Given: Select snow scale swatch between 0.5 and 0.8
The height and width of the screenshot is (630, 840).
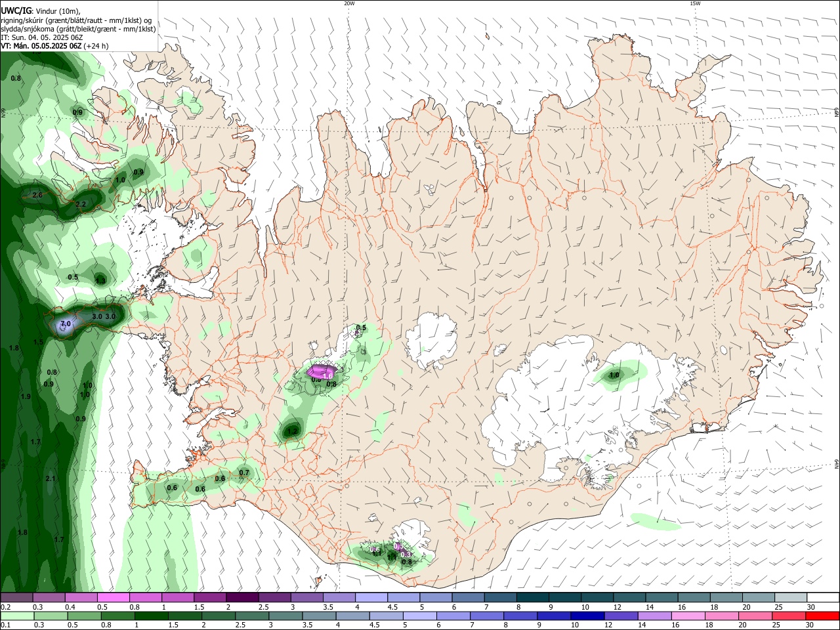Looking at the screenshot, I should coord(114,597).
